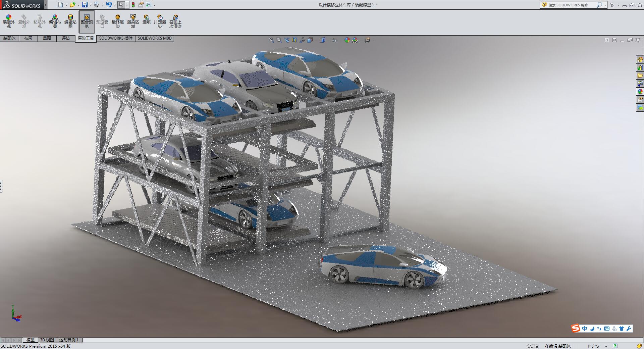Open Schedule Render (排定渲染)
The width and height of the screenshot is (644, 349).
pos(160,21)
